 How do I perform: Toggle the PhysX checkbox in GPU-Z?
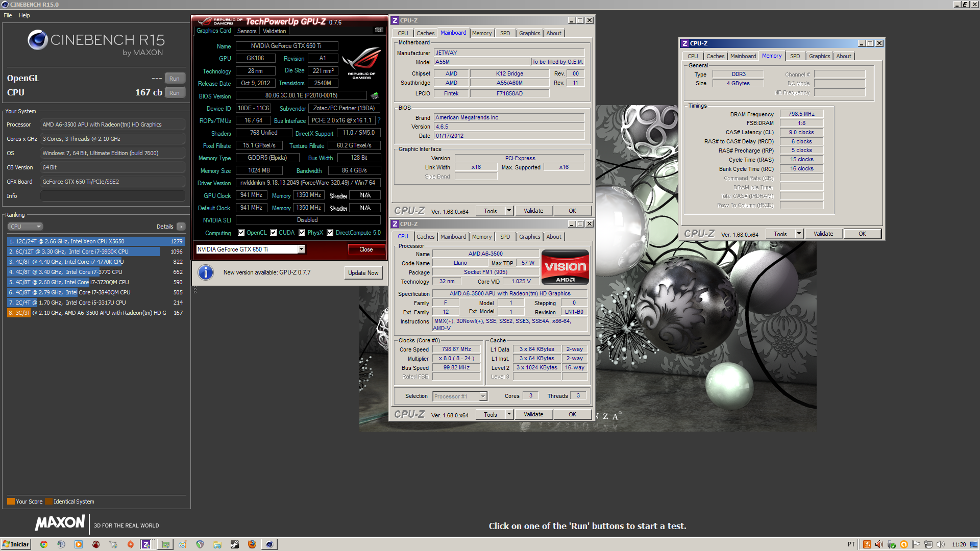(x=302, y=233)
